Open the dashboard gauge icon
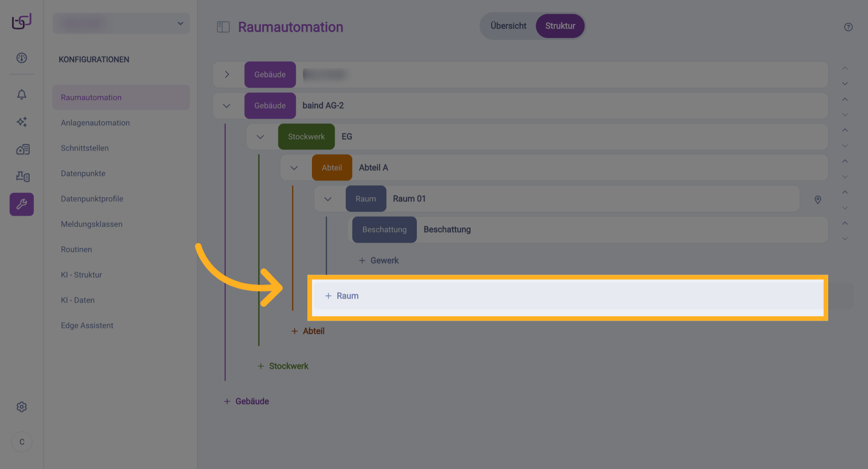868x469 pixels. (x=22, y=58)
